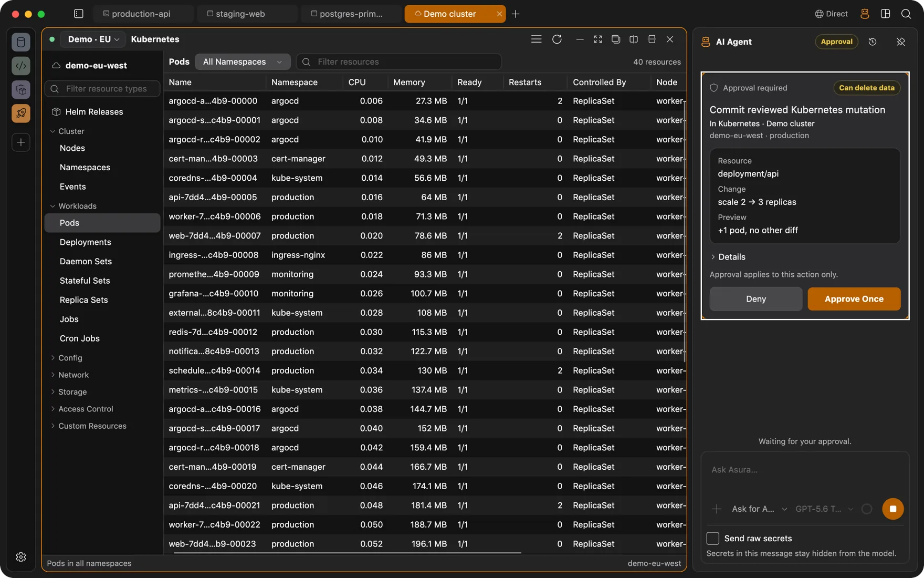This screenshot has width=924, height=578.
Task: Split pane horizontally icon in Kubernetes toolbar
Action: pyautogui.click(x=652, y=39)
